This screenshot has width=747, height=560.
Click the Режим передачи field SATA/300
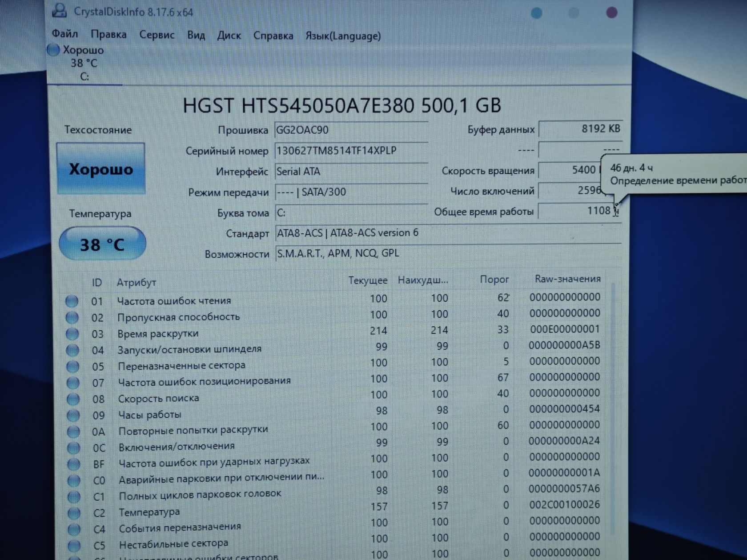tap(351, 192)
